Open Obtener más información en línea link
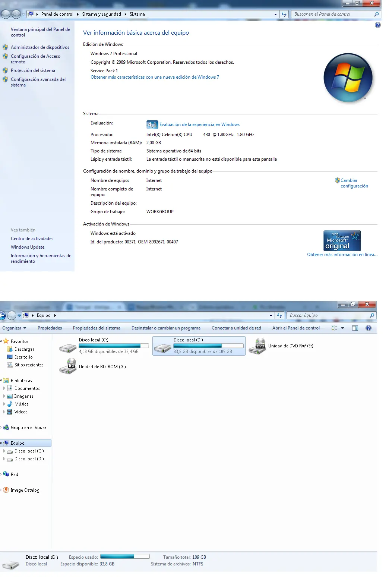This screenshot has height=577, width=392. (342, 255)
